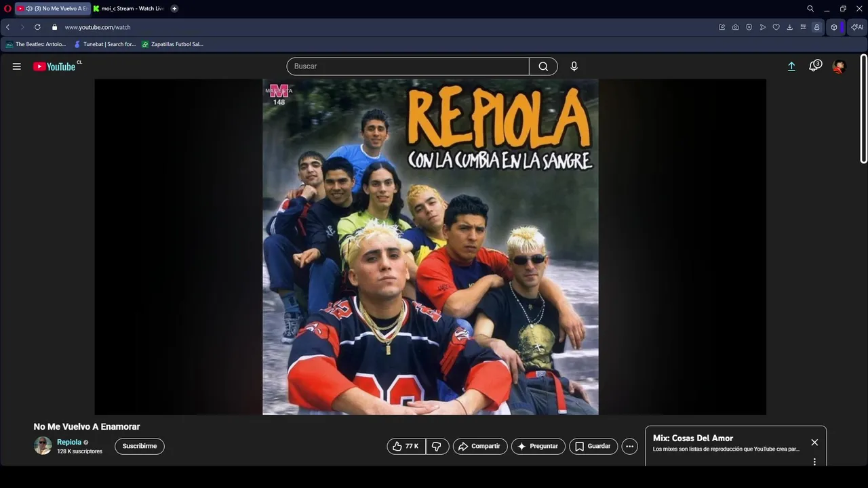868x488 pixels.
Task: Open the Repiola channel name link
Action: pos(69,442)
